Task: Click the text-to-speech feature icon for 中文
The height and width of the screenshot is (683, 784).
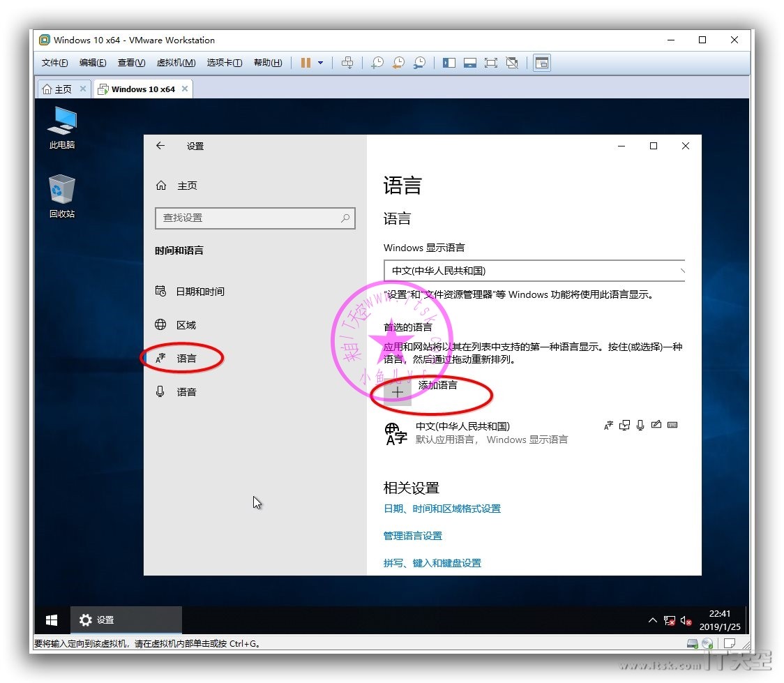Action: click(624, 426)
